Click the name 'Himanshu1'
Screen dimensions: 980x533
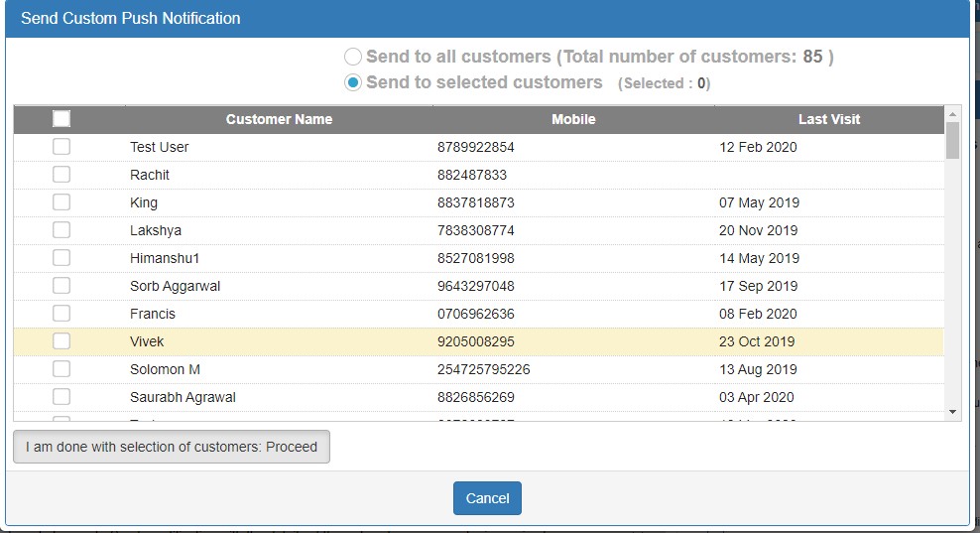pyautogui.click(x=165, y=258)
